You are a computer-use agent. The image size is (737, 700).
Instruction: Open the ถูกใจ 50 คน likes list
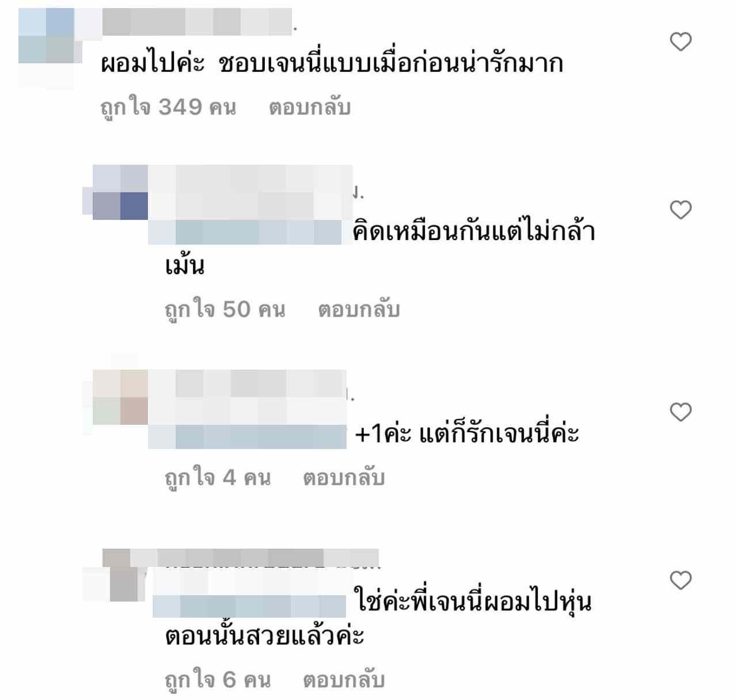[x=225, y=311]
